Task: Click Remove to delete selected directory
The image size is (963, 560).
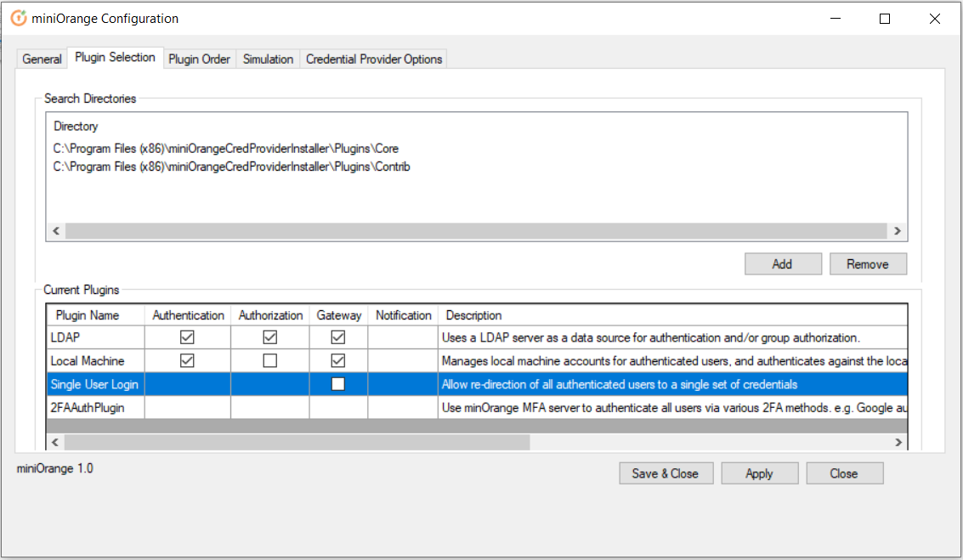Action: pyautogui.click(x=867, y=264)
